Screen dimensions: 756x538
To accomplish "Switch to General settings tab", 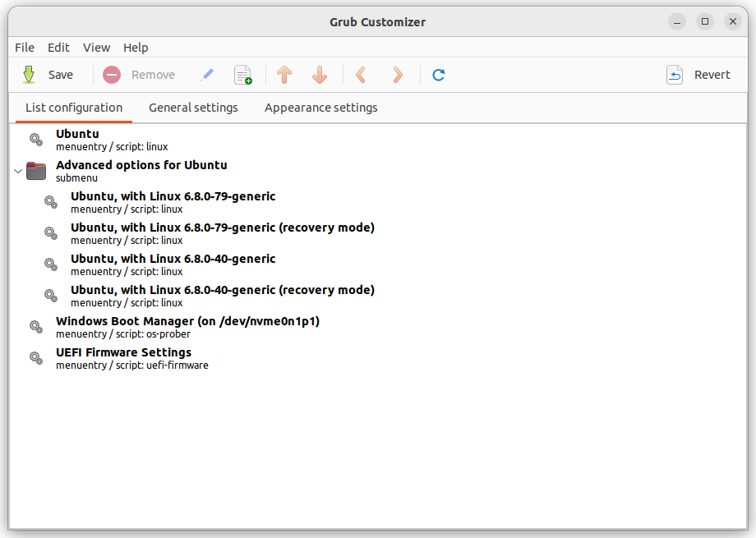I will click(x=193, y=108).
